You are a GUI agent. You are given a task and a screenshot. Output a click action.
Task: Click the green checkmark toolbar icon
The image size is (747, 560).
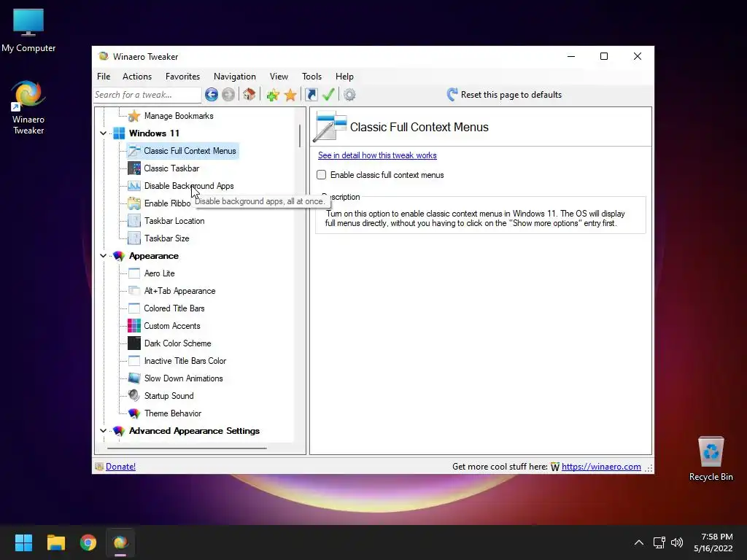tap(328, 94)
